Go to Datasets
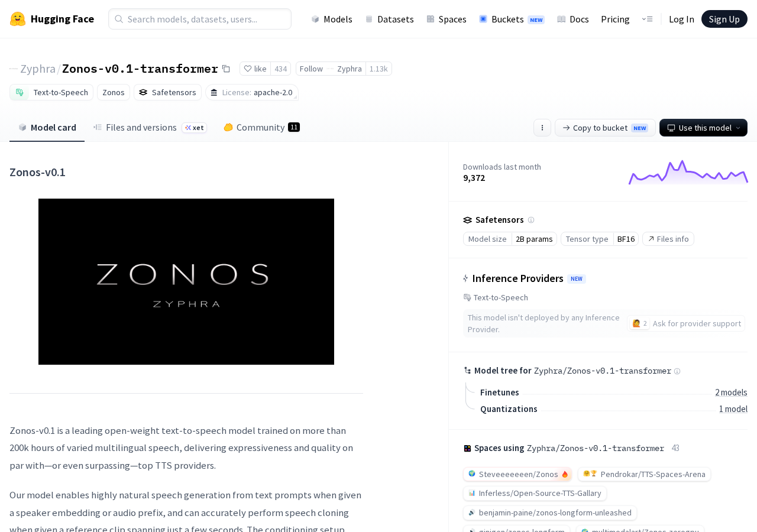 pyautogui.click(x=389, y=19)
